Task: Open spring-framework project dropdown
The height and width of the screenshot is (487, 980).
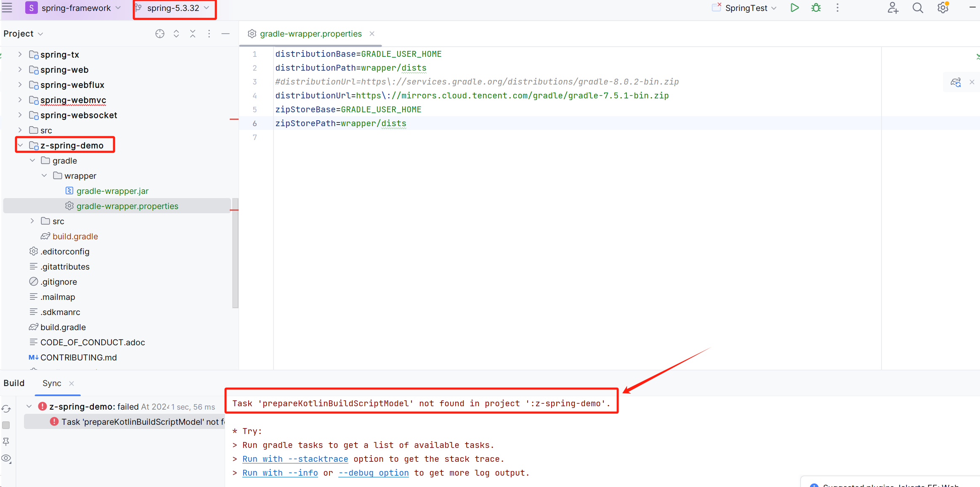Action: pyautogui.click(x=74, y=8)
